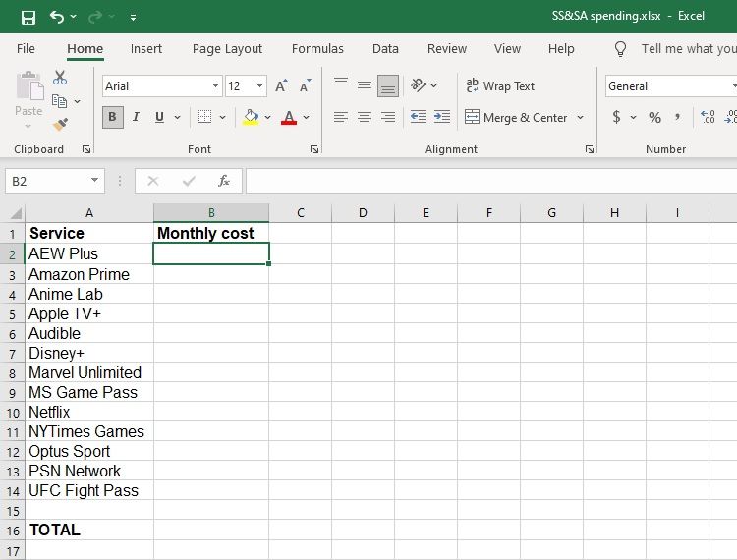The width and height of the screenshot is (737, 560).
Task: Click the Insert Function fx icon
Action: point(224,181)
